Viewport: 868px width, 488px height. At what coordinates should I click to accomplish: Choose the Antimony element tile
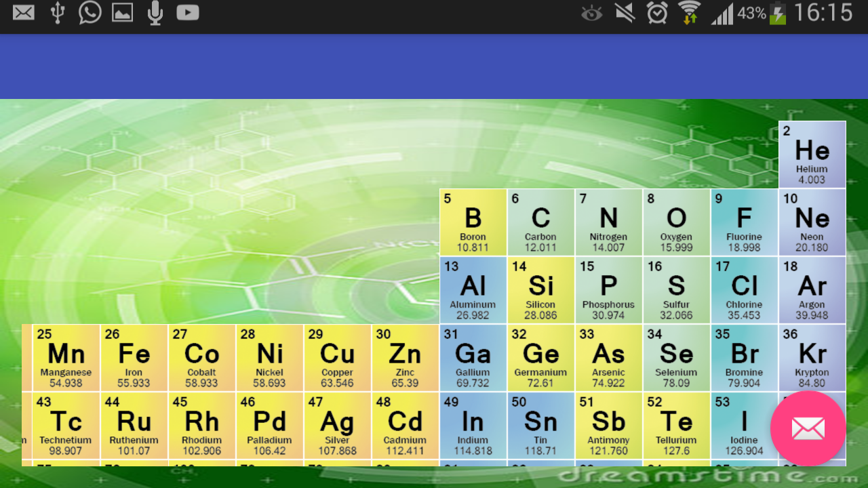(609, 426)
